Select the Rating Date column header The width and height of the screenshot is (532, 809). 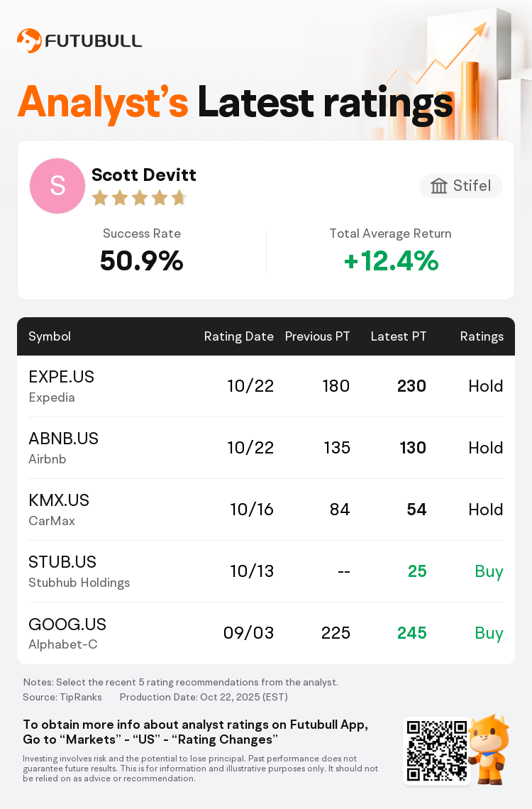tap(238, 336)
